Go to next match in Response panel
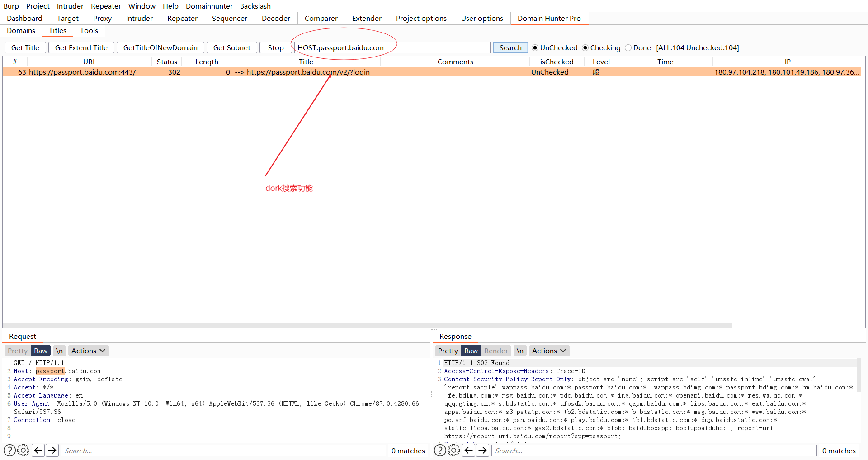Viewport: 868px width, 460px height. 483,450
